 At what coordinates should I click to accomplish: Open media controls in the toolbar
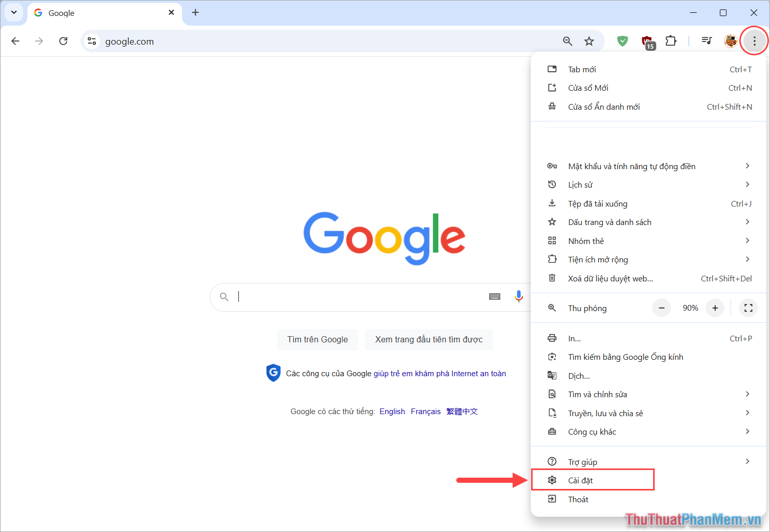tap(706, 41)
